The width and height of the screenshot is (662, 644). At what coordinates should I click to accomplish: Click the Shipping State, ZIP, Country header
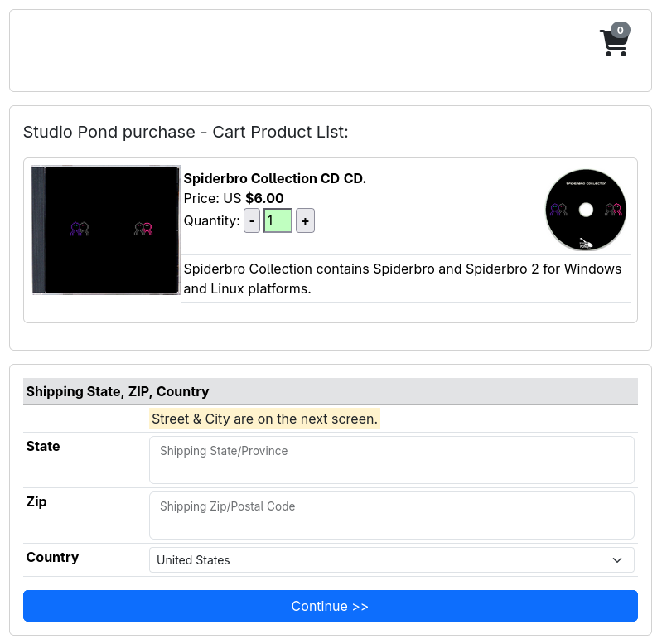pos(118,391)
